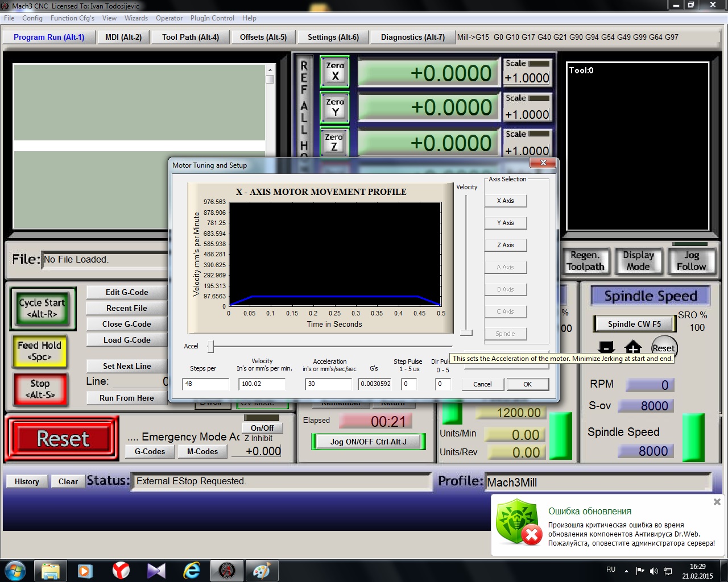Viewport: 728px width, 582px height.
Task: Show hidden system tray icons
Action: pyautogui.click(x=626, y=571)
